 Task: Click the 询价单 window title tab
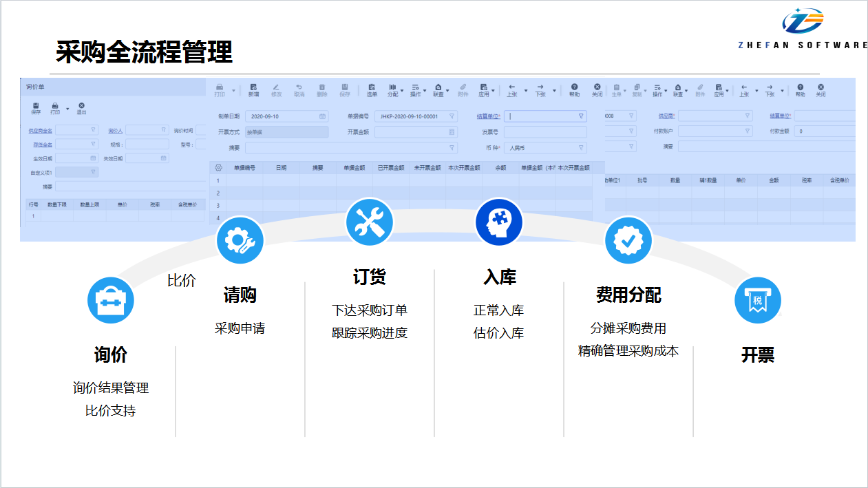(35, 87)
